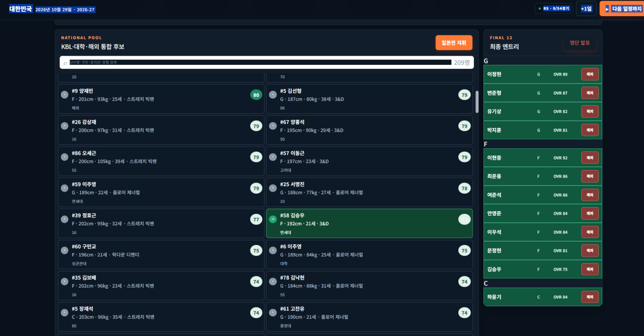
Task: Click the green 12 badge on 김승우 card
Action: click(273, 219)
